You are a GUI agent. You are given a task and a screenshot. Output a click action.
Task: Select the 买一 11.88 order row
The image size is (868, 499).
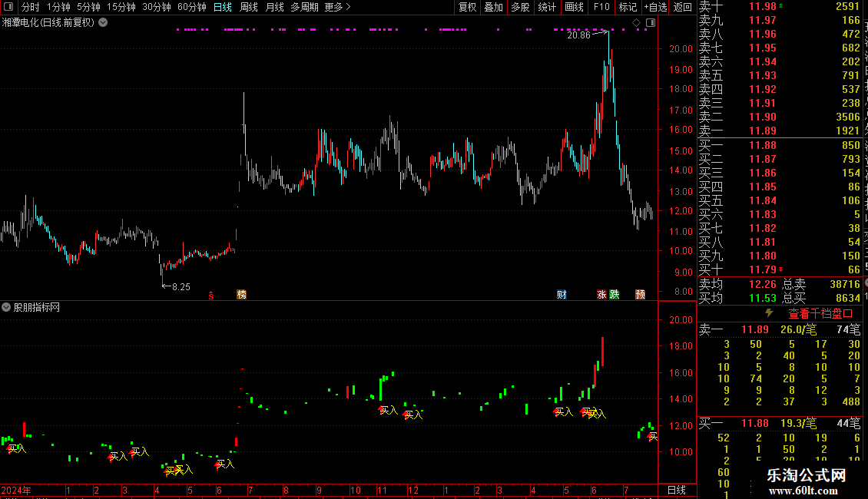pyautogui.click(x=780, y=146)
